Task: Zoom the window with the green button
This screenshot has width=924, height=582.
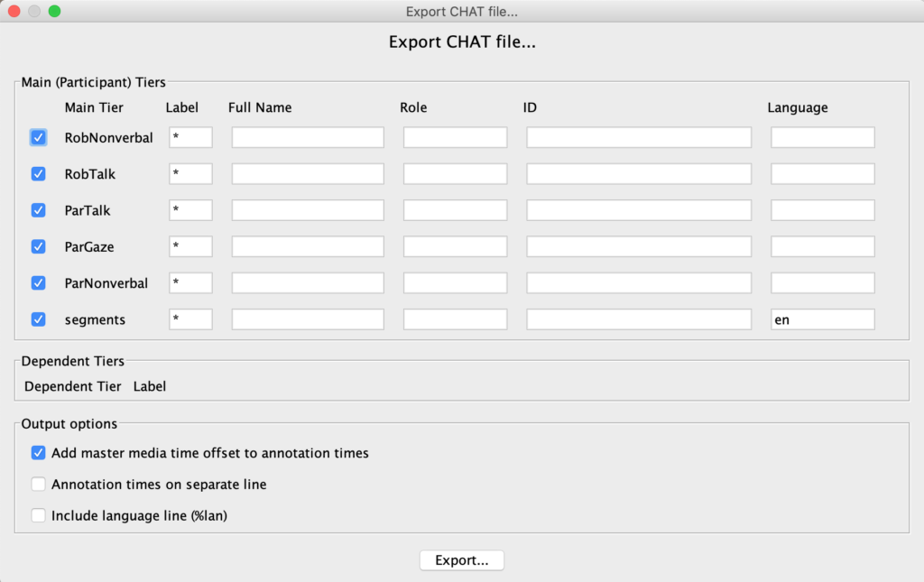Action: pyautogui.click(x=54, y=11)
